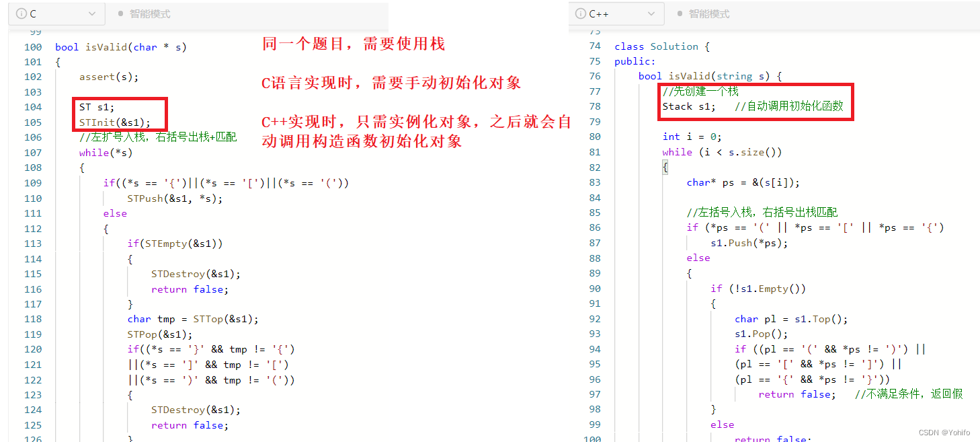This screenshot has width=980, height=442.
Task: Click the line "||(*s == ')' && tmp != '('))"
Action: click(x=211, y=380)
